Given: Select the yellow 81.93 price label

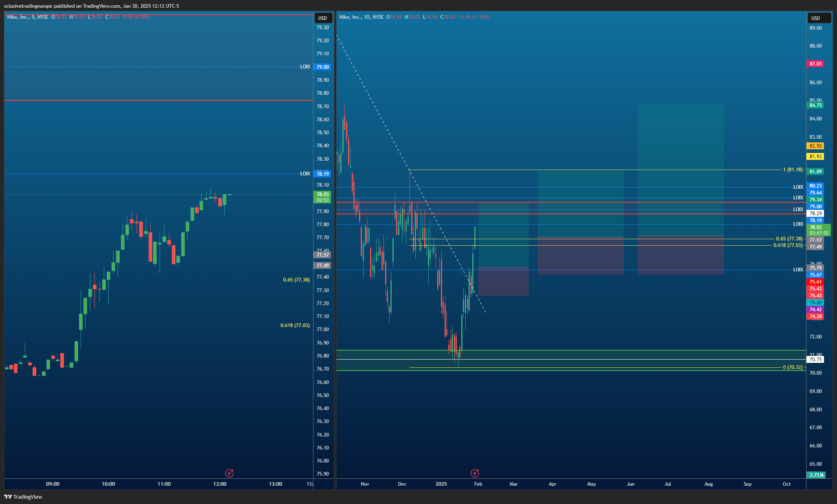Looking at the screenshot, I should point(815,157).
